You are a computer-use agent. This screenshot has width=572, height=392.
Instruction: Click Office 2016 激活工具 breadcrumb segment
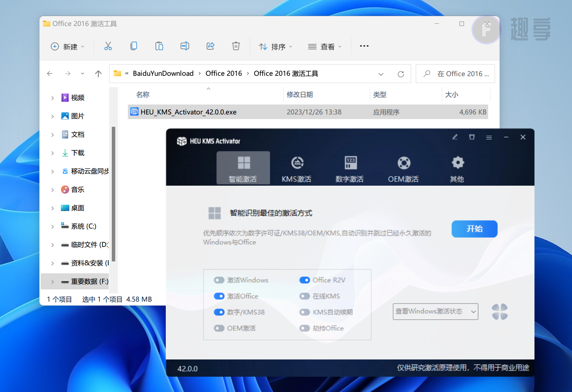[x=286, y=73]
